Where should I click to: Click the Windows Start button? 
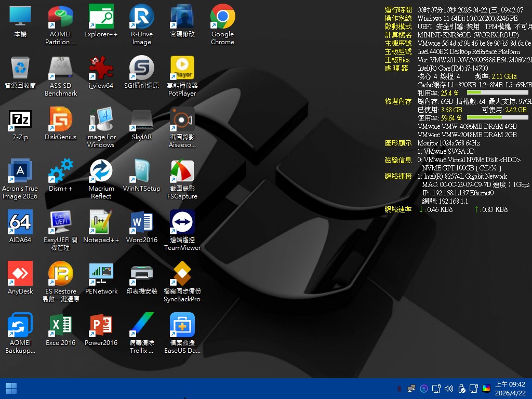[11, 389]
